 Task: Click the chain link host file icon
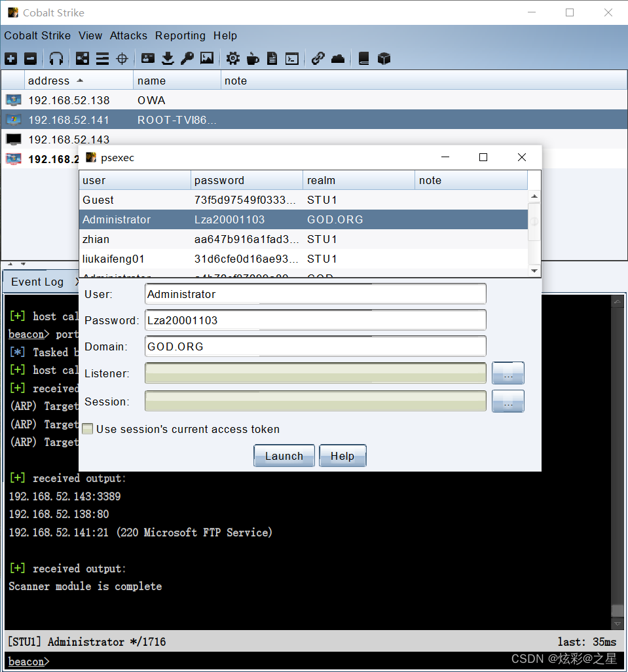[318, 58]
